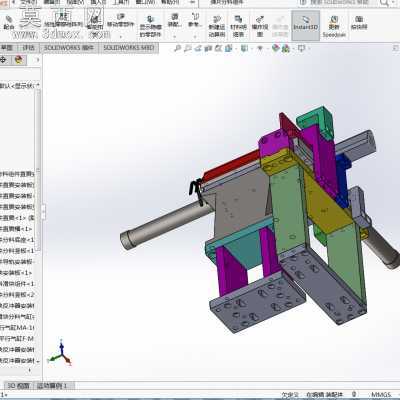Click Zoom to Fit magnifier icon

coord(178,49)
